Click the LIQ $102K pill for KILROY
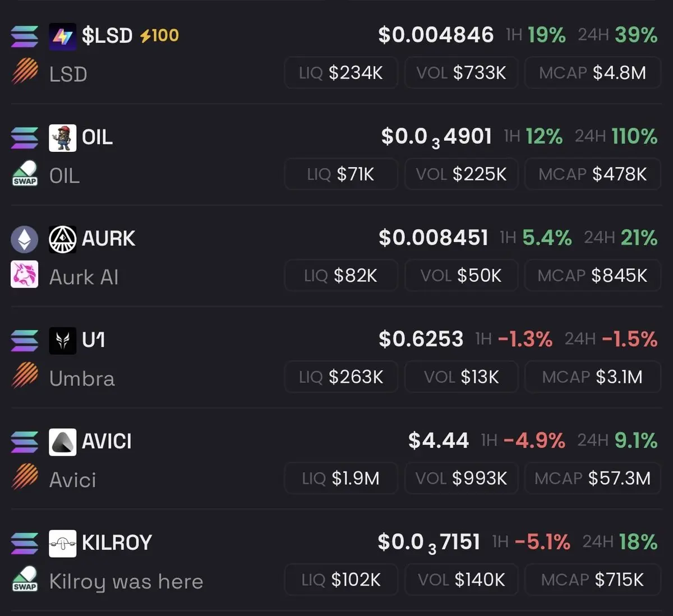Screen dimensions: 673x616 tap(341, 580)
